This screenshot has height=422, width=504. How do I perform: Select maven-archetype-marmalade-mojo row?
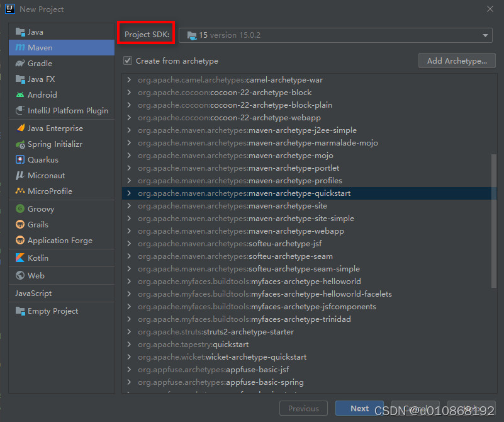[309, 143]
